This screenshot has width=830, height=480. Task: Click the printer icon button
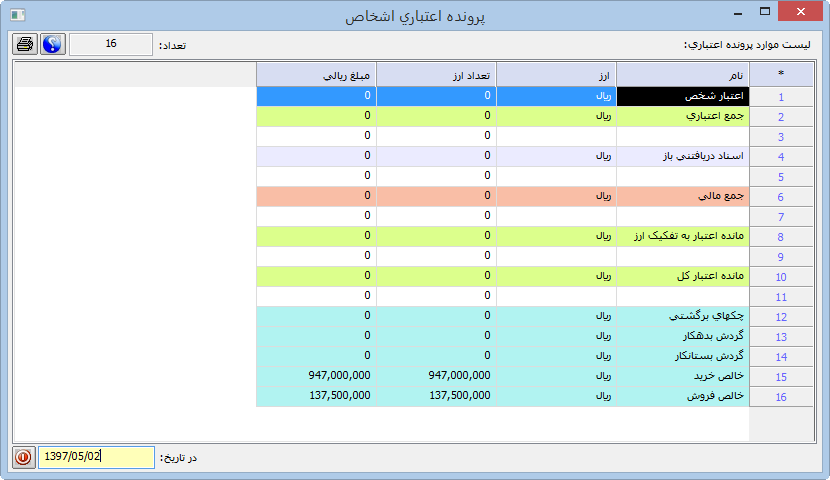25,44
